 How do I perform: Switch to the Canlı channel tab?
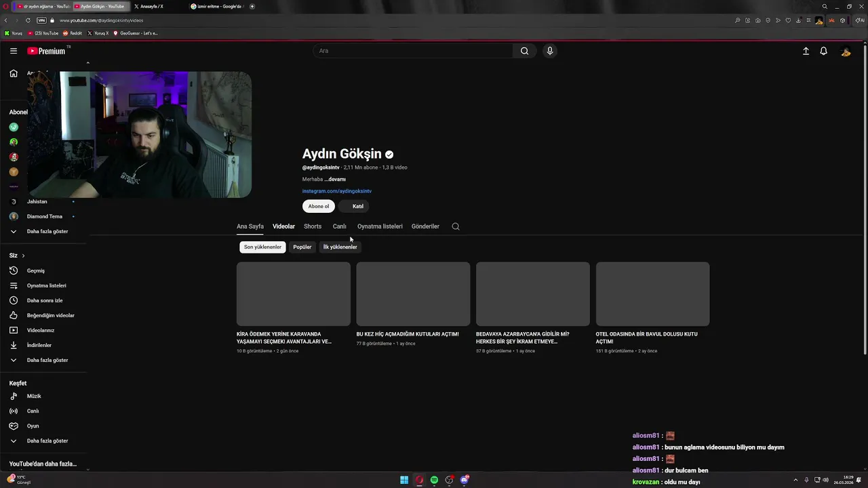pos(340,226)
